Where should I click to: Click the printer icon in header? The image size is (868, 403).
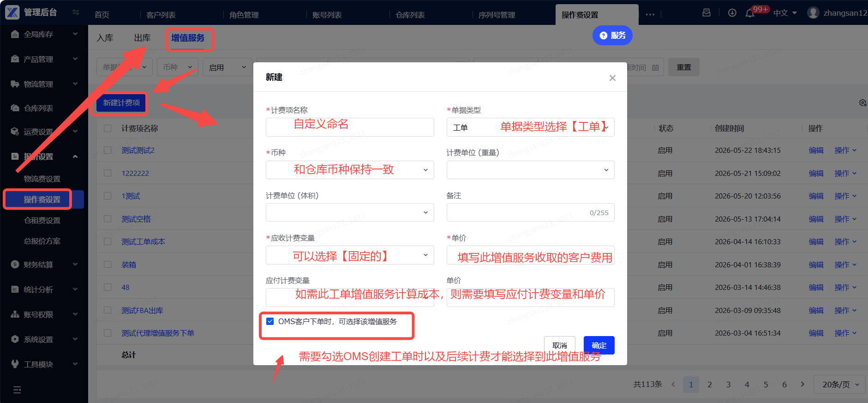coord(706,13)
